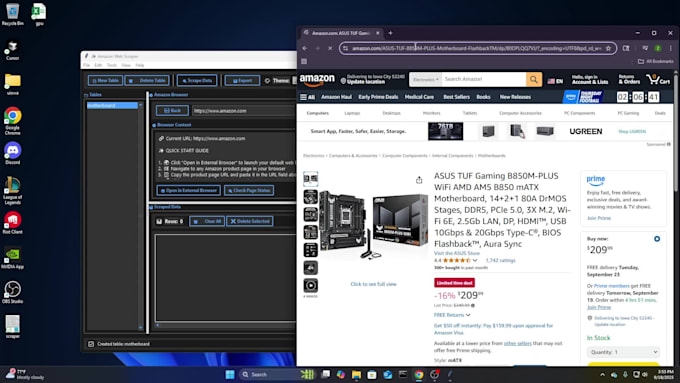Open the Cursor app desktop icon

[x=13, y=50]
